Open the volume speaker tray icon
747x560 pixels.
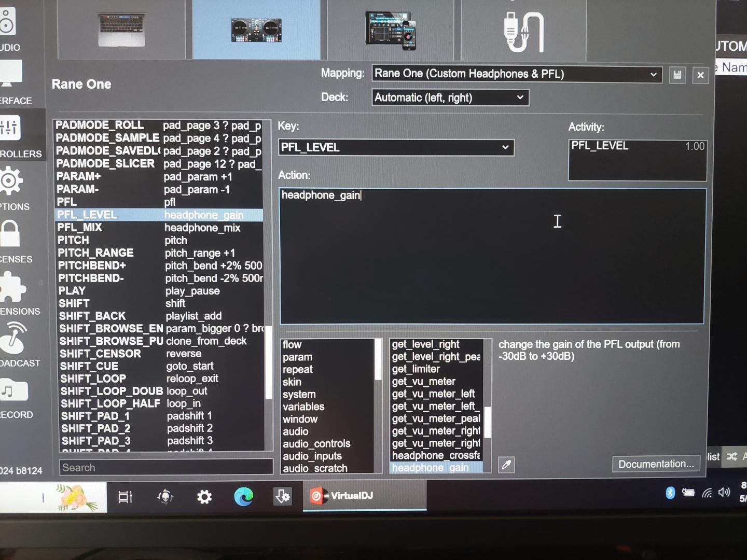724,492
